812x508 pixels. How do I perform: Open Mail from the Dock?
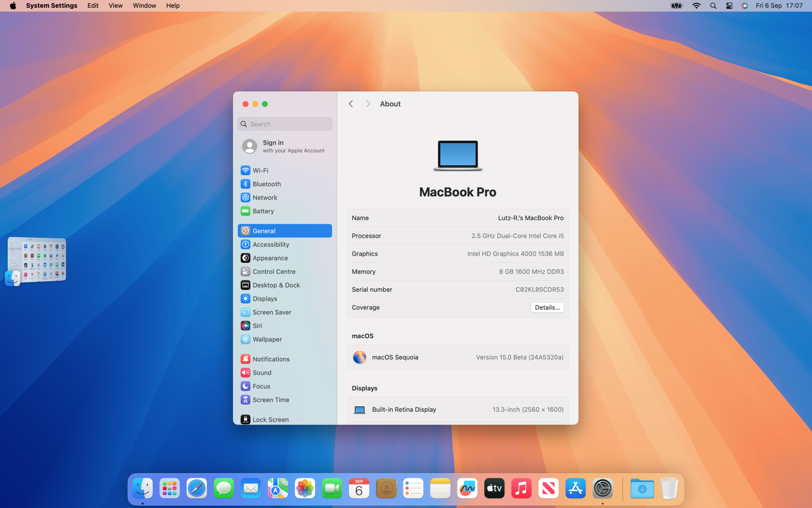[251, 488]
